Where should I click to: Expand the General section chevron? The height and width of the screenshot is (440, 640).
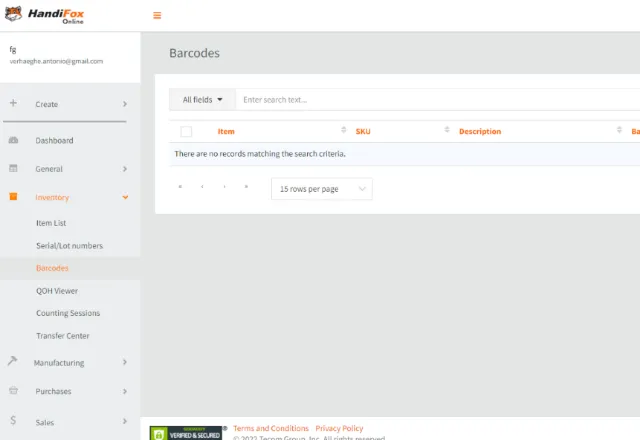(x=125, y=169)
